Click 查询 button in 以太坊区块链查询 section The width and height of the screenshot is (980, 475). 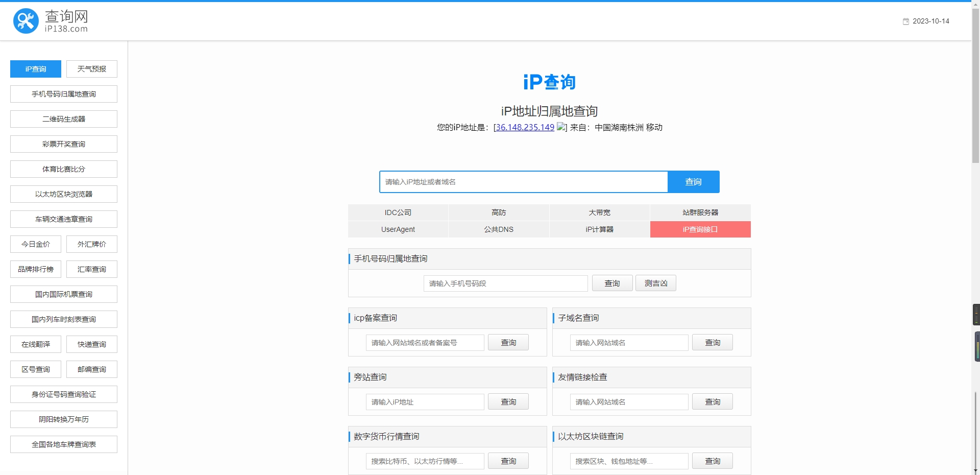pyautogui.click(x=713, y=461)
